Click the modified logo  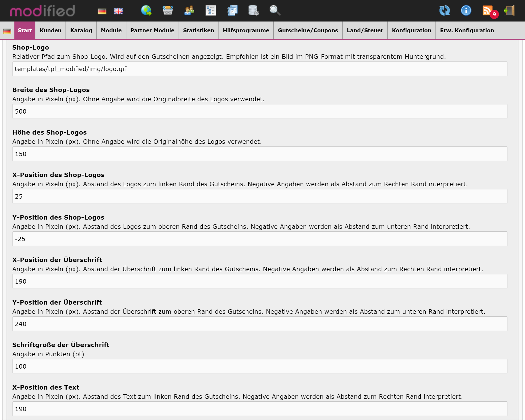coord(42,11)
